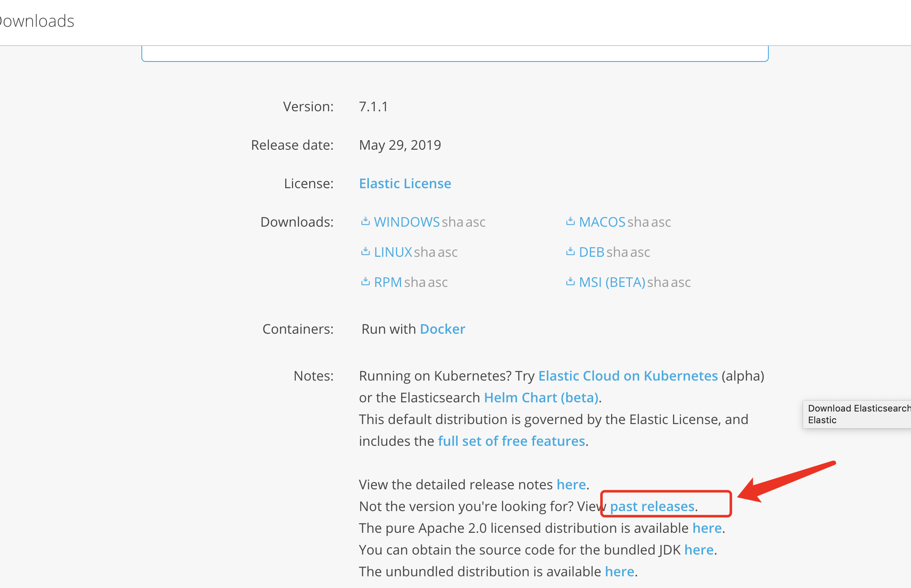View the past releases link
Screen dimensions: 911x588
652,506
